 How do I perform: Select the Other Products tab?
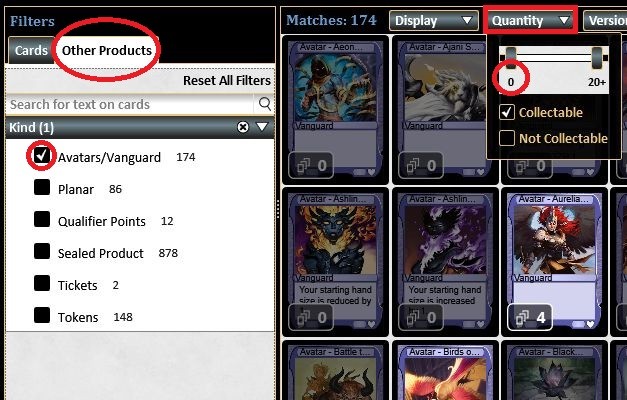tap(106, 50)
